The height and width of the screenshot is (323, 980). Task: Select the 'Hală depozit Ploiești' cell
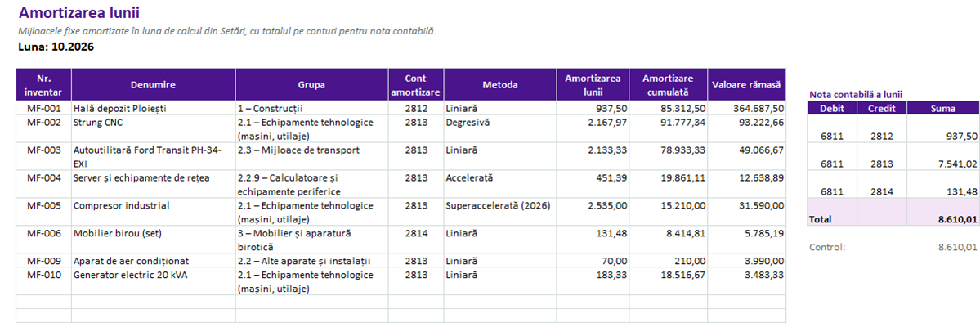[153, 108]
